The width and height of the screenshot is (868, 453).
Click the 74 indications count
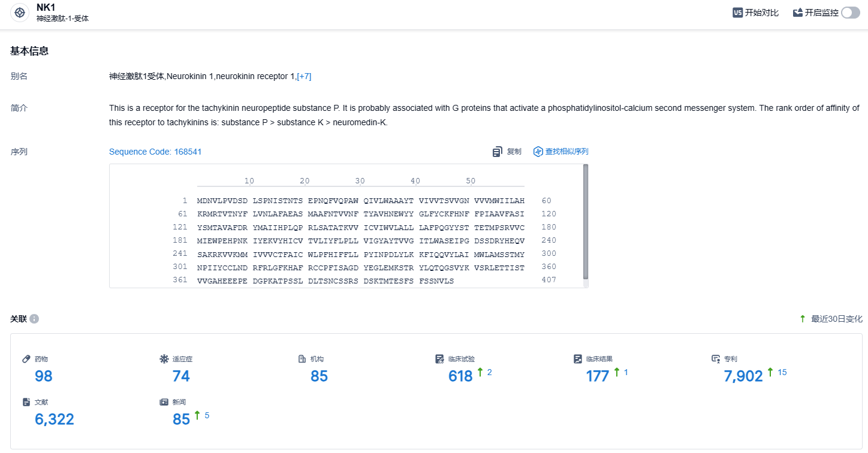pyautogui.click(x=181, y=376)
